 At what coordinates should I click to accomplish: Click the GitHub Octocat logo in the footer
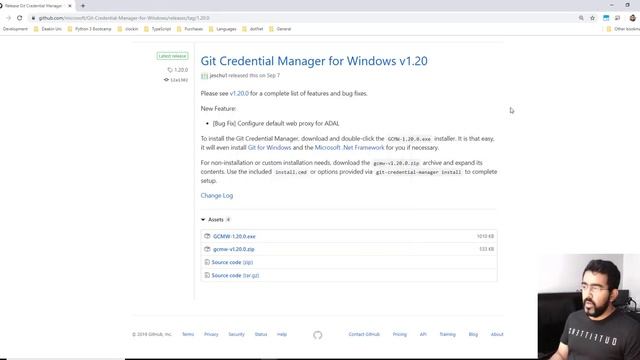pos(318,335)
